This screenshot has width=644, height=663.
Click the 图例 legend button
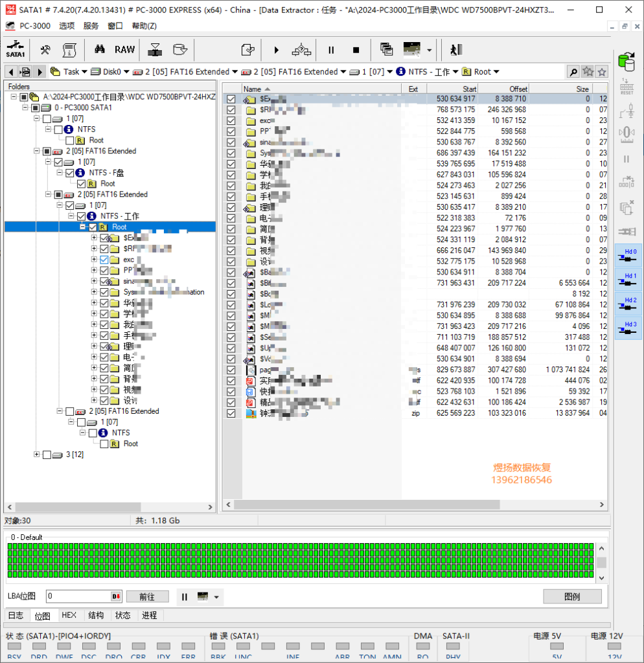tap(572, 596)
